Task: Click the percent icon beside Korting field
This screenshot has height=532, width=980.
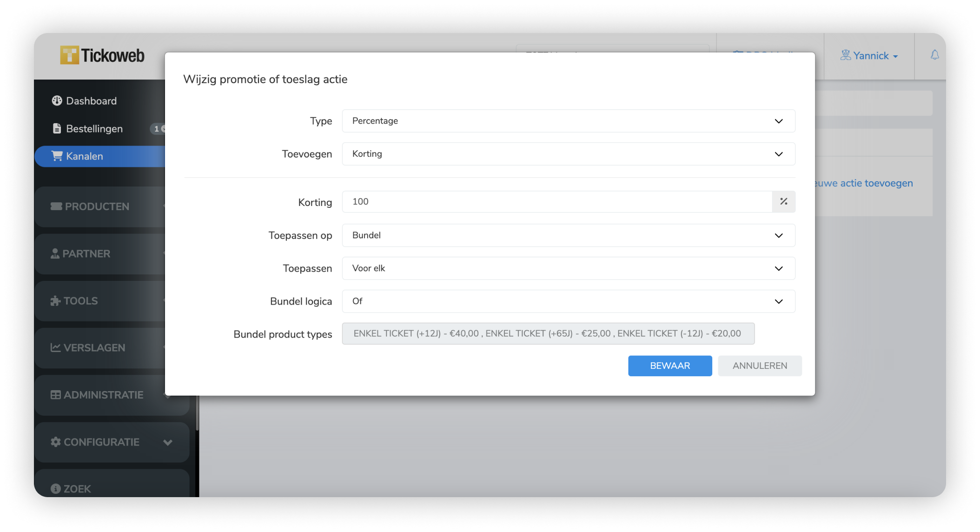Action: coord(783,202)
